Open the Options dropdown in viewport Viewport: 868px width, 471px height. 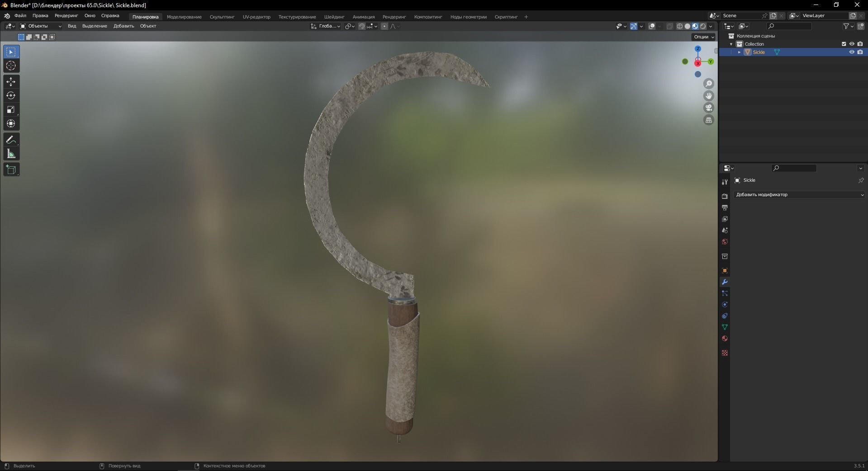pyautogui.click(x=703, y=37)
